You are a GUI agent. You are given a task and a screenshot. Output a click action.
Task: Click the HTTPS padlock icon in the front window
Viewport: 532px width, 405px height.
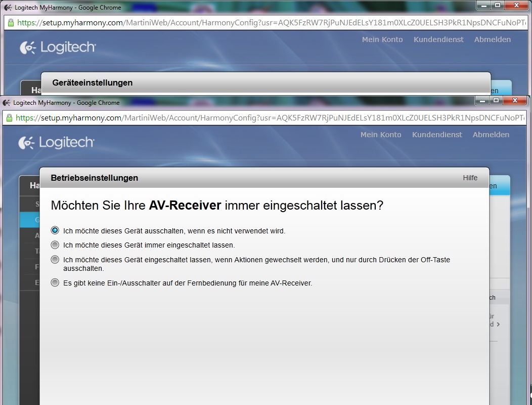point(9,118)
